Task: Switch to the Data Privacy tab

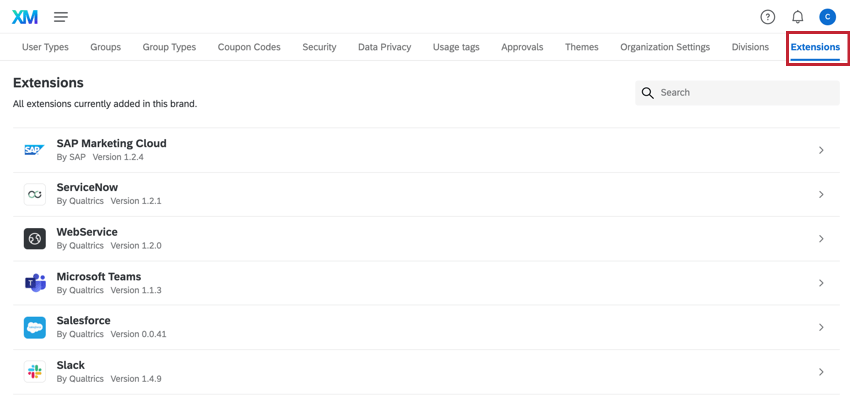Action: pos(384,47)
